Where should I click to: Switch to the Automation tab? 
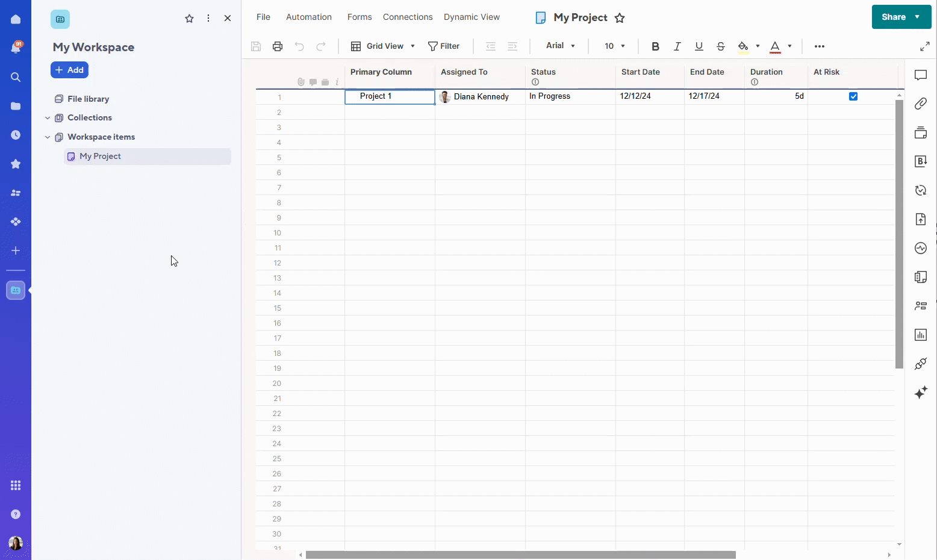309,17
